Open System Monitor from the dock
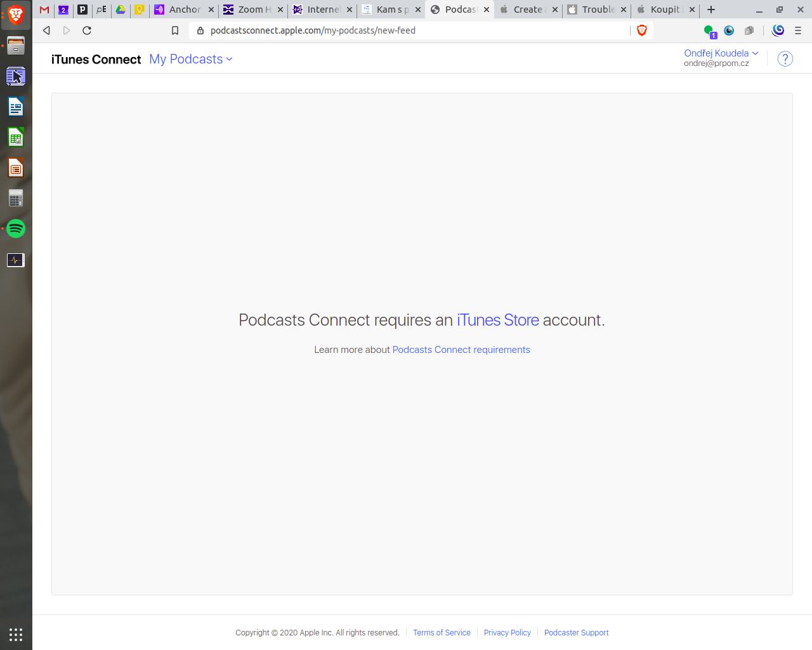The width and height of the screenshot is (812, 650). pos(16,260)
